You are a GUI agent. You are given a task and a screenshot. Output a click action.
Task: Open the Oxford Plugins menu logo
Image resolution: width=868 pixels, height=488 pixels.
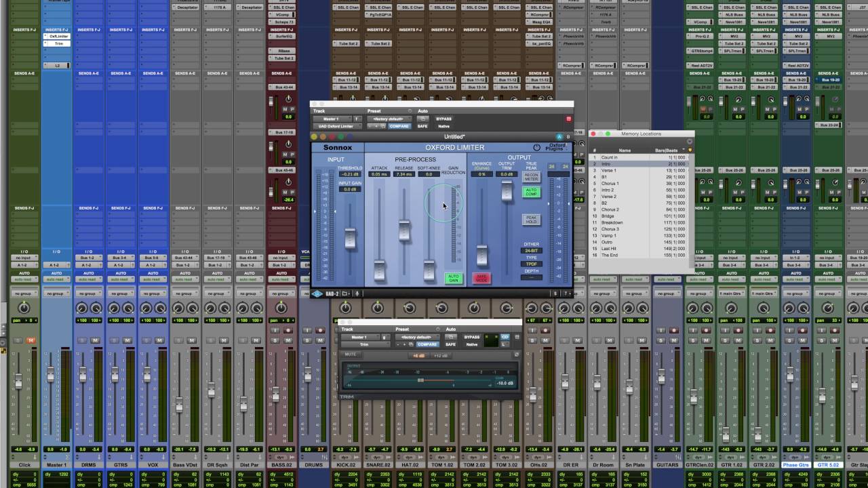click(x=556, y=147)
